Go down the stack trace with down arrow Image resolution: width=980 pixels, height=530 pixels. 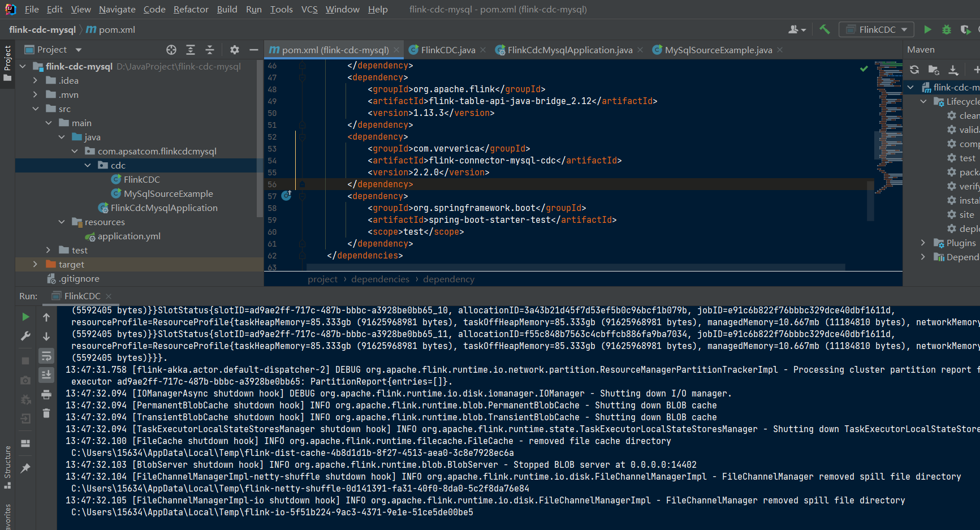click(x=46, y=337)
